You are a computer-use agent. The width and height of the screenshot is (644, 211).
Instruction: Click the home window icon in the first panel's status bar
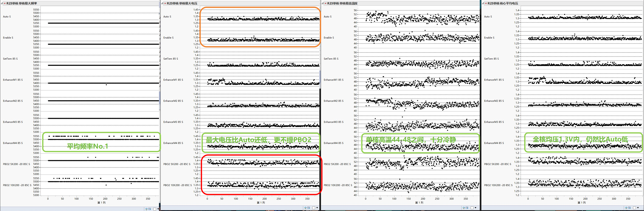146,209
